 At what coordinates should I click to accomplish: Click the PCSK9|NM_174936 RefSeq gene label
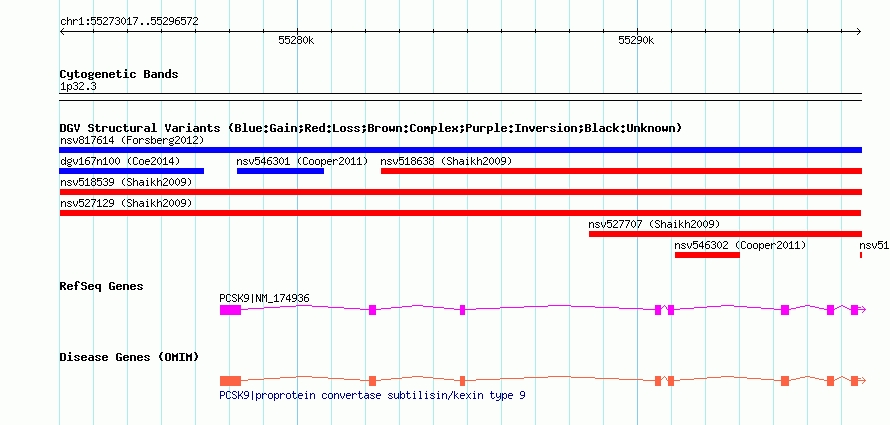[265, 298]
